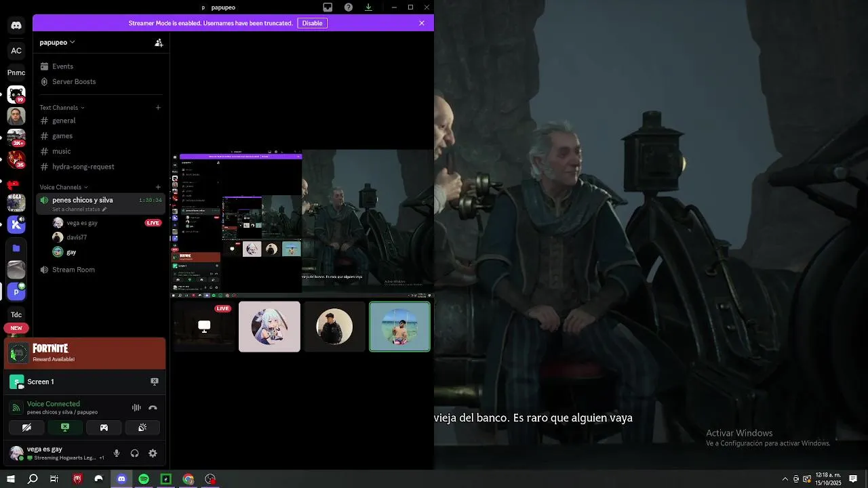Open Windows taskbar search
This screenshot has width=868, height=488.
33,479
